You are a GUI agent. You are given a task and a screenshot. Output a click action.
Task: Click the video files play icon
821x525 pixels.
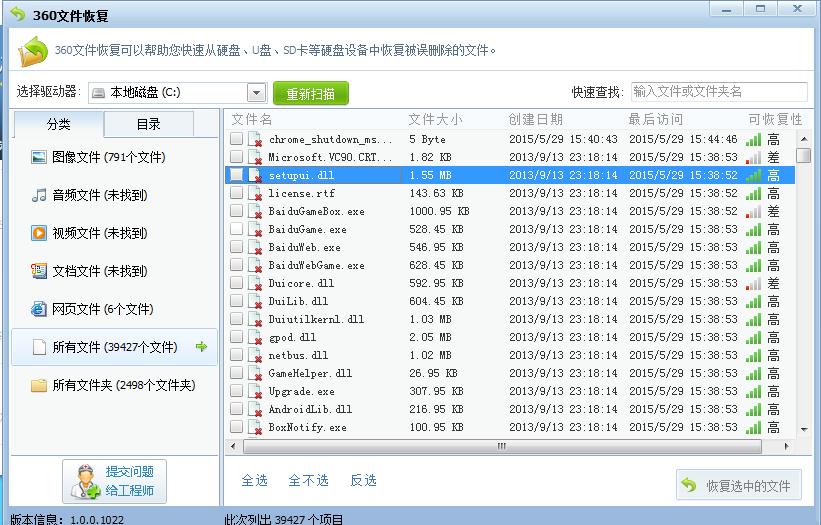click(x=39, y=233)
